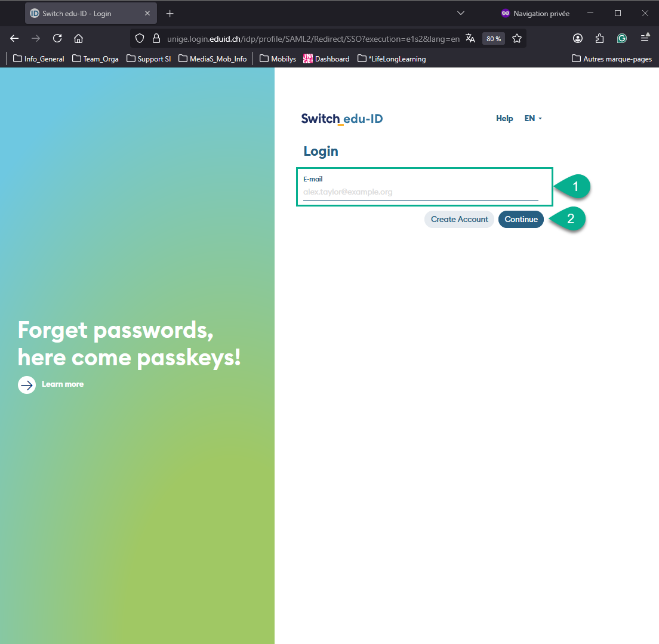Open the list all tabs chevron

461,14
